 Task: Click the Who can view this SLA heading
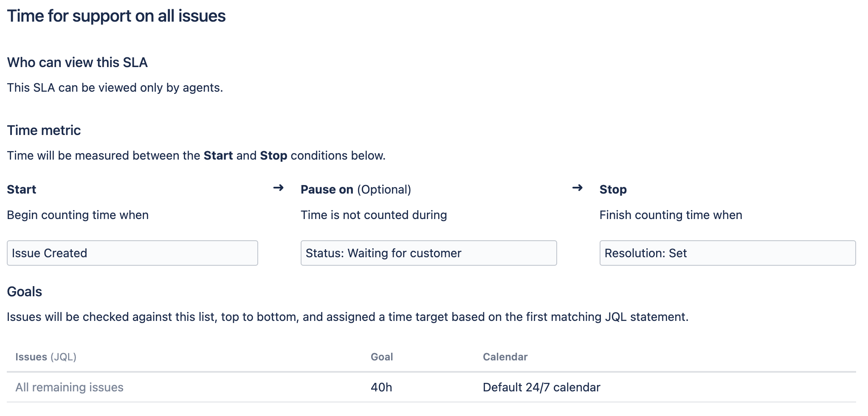click(77, 62)
